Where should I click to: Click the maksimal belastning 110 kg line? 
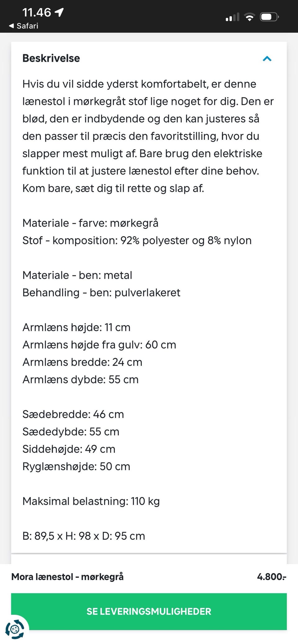(91, 501)
